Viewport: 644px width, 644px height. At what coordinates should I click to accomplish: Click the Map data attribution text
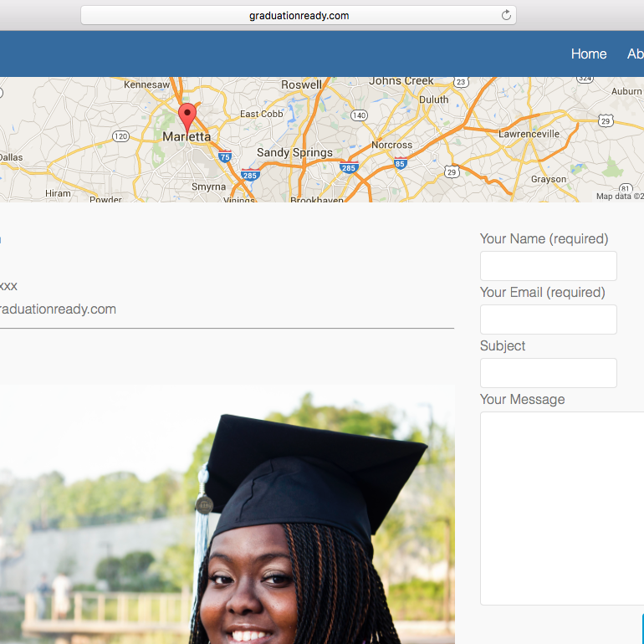click(x=619, y=197)
